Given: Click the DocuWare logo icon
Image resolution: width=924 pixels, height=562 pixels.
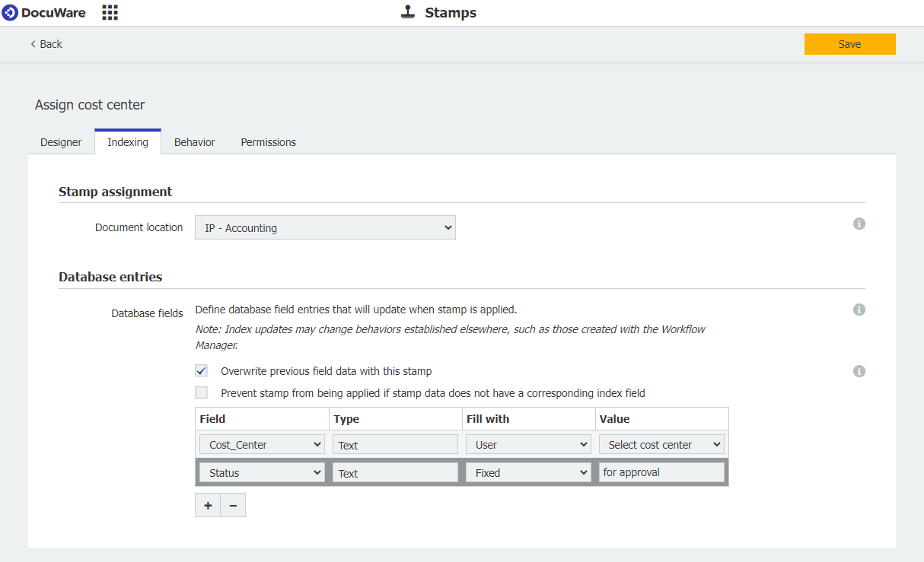Looking at the screenshot, I should [10, 13].
